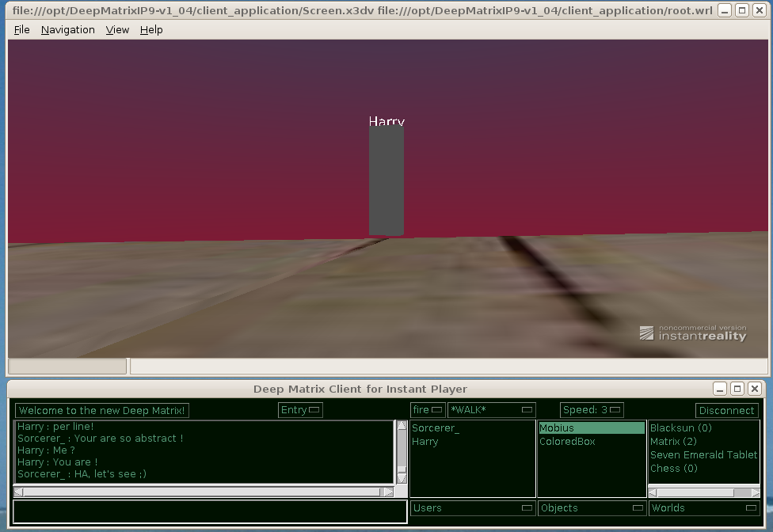The width and height of the screenshot is (773, 532).
Task: Choose Matrix (2) world from list
Action: (673, 442)
